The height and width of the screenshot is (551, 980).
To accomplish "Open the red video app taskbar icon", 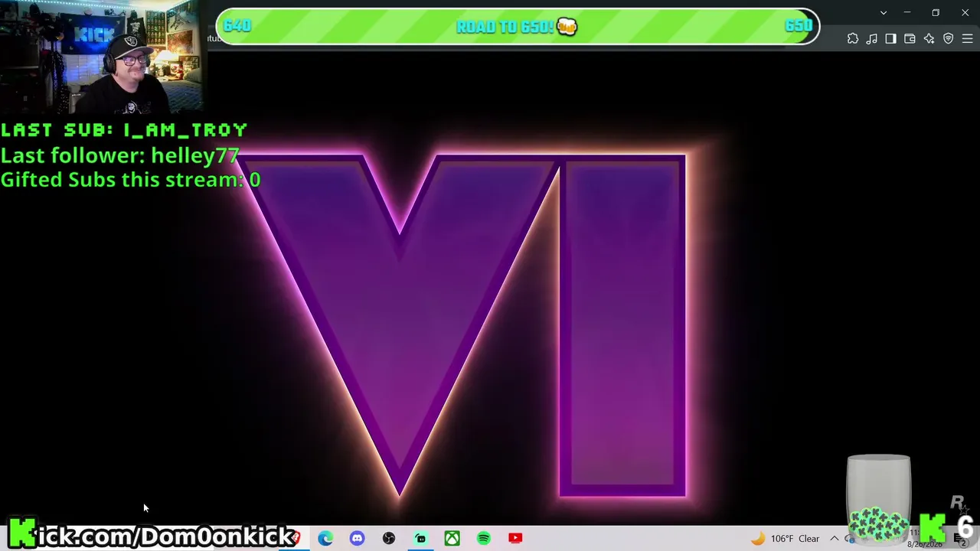I will tap(515, 538).
